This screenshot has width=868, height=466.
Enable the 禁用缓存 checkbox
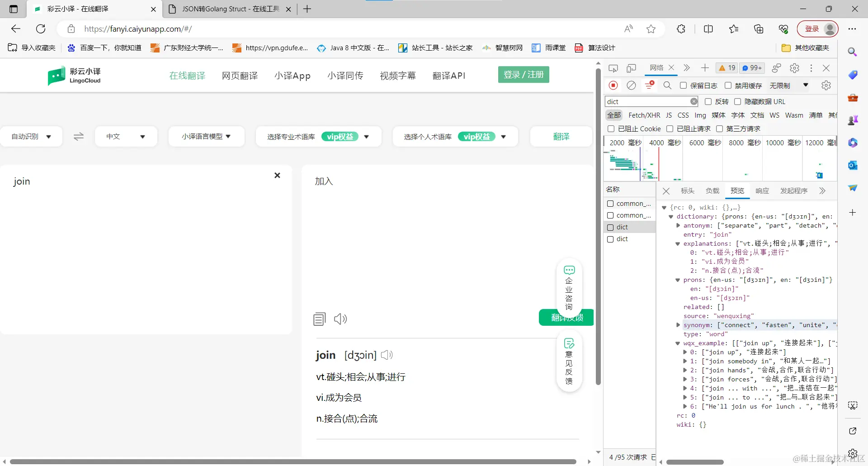(728, 86)
